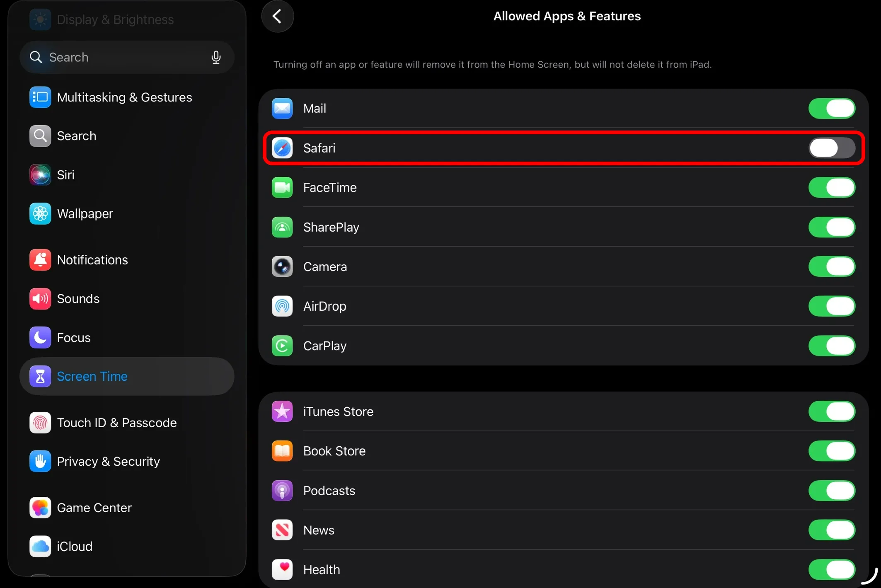Tap the iTunes Store star icon

(x=282, y=411)
